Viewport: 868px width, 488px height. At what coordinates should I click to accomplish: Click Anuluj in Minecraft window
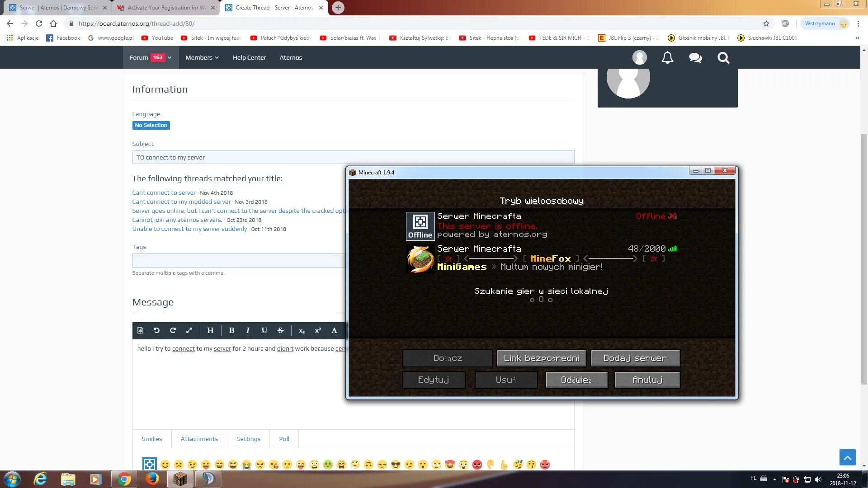647,380
